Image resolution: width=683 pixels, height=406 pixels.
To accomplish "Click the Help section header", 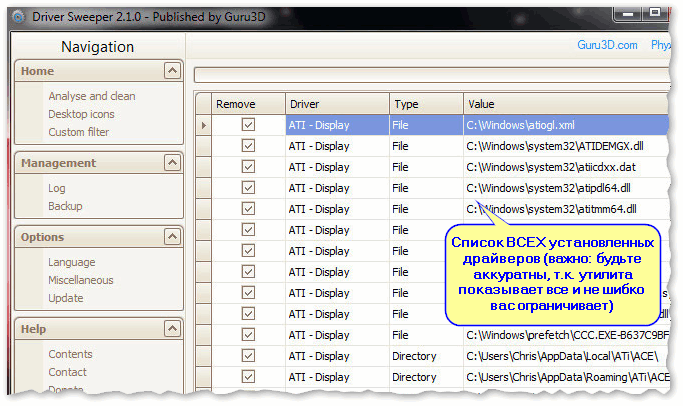I will [98, 328].
